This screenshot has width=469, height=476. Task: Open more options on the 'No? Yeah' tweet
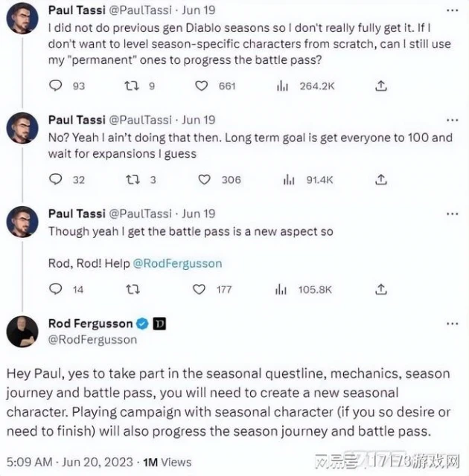tap(452, 120)
